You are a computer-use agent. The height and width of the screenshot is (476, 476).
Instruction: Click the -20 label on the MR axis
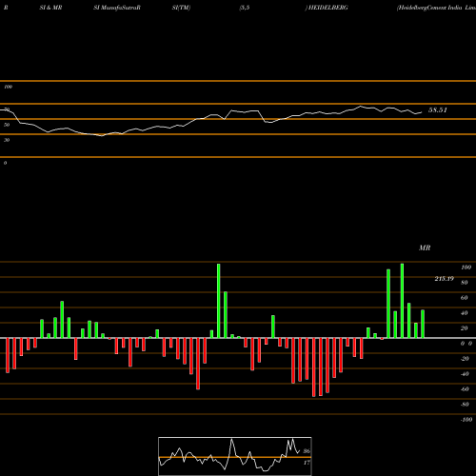coord(465,359)
